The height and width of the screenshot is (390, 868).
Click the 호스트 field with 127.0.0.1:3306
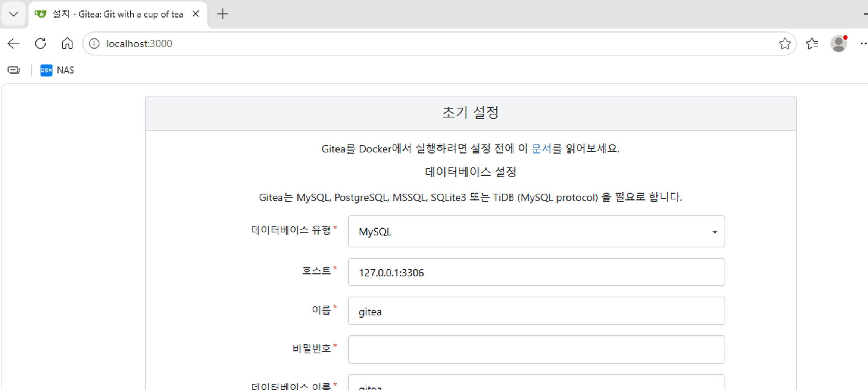point(536,272)
